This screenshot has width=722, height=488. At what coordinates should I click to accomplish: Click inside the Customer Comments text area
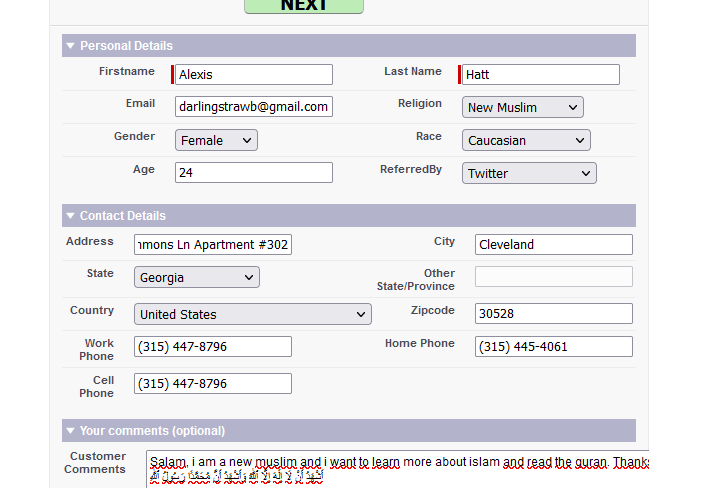click(x=396, y=470)
